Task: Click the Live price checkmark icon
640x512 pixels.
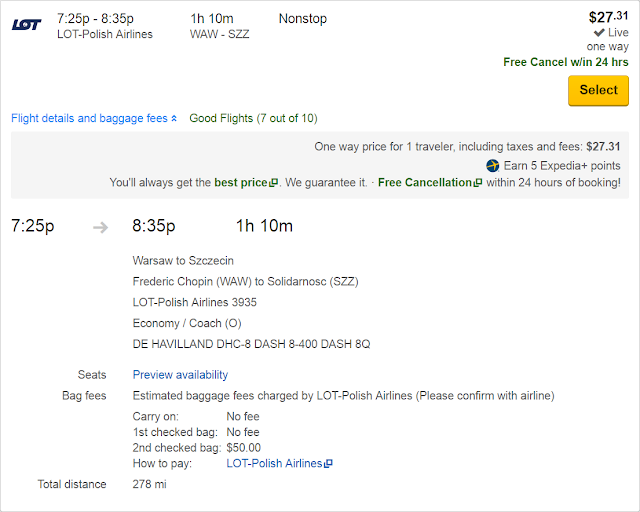Action: point(598,33)
